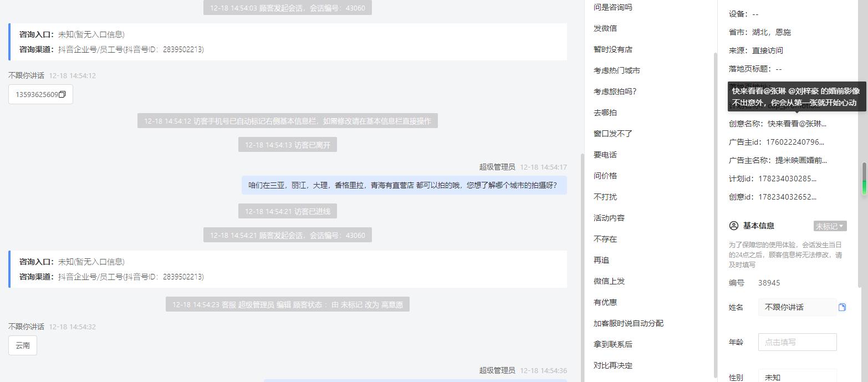Use the quick reply 问价格

click(x=605, y=176)
